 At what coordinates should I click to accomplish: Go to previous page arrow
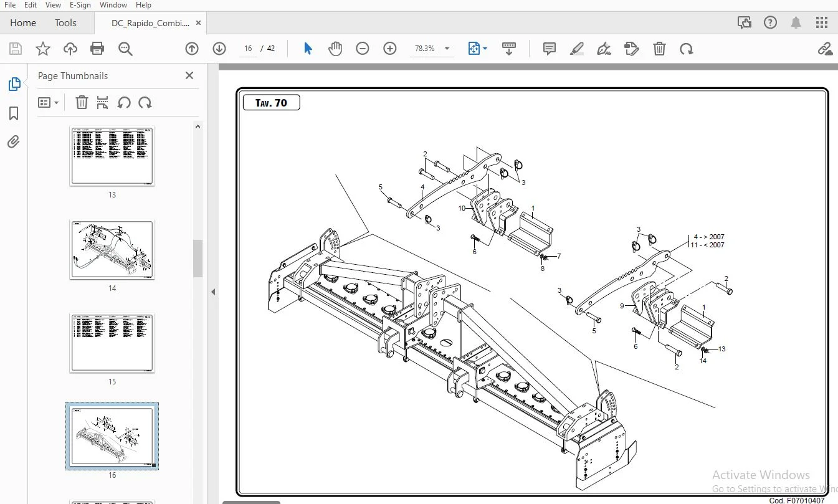pyautogui.click(x=192, y=49)
